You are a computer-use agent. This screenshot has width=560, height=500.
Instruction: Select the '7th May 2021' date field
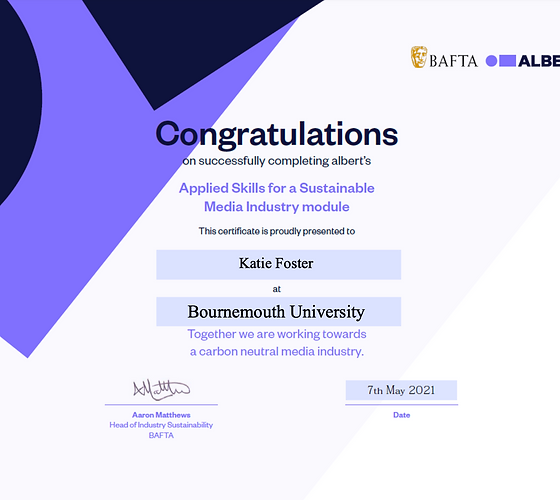(x=401, y=390)
